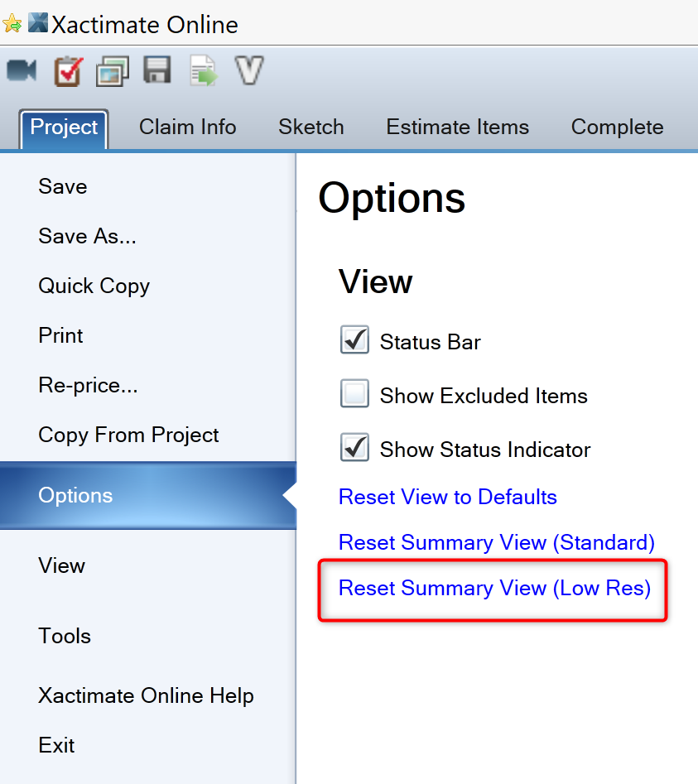Uncheck Show Status Indicator checkbox
Viewport: 698px width, 784px height.
click(x=354, y=447)
